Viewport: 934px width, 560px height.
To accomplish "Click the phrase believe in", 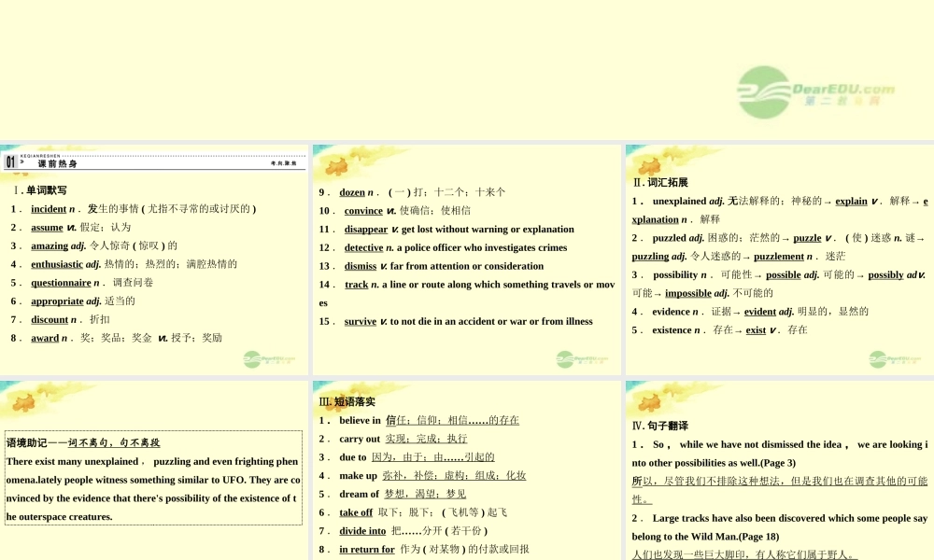I will 360,420.
